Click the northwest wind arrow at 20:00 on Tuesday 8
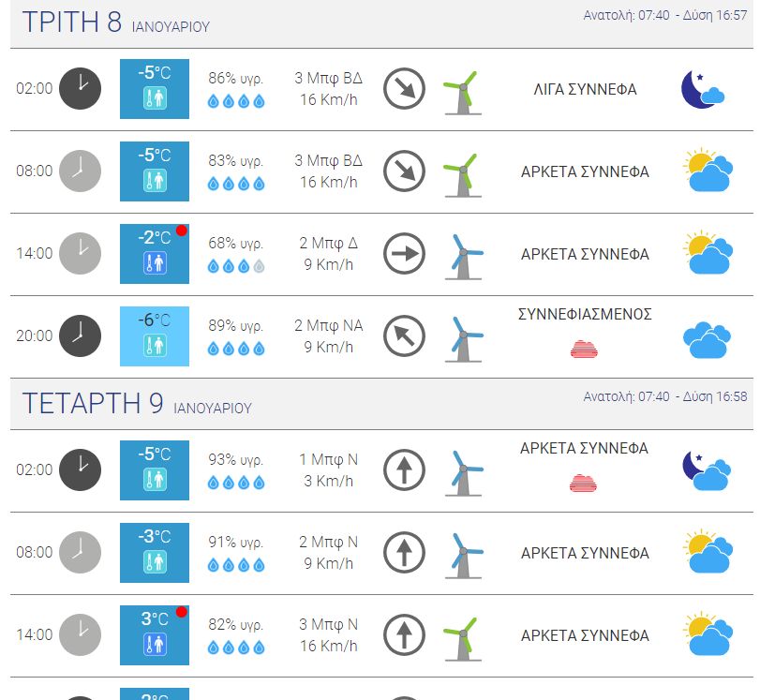760x700 pixels. tap(404, 335)
